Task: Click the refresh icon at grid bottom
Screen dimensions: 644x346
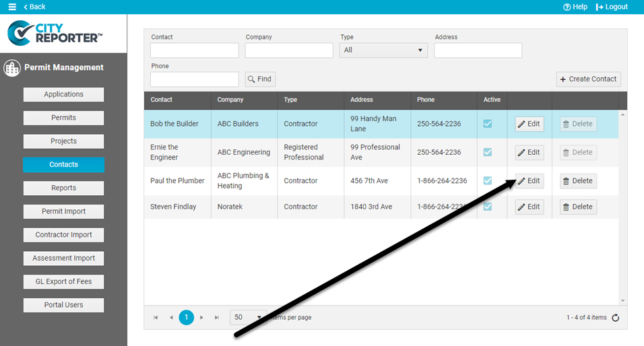Action: 615,318
